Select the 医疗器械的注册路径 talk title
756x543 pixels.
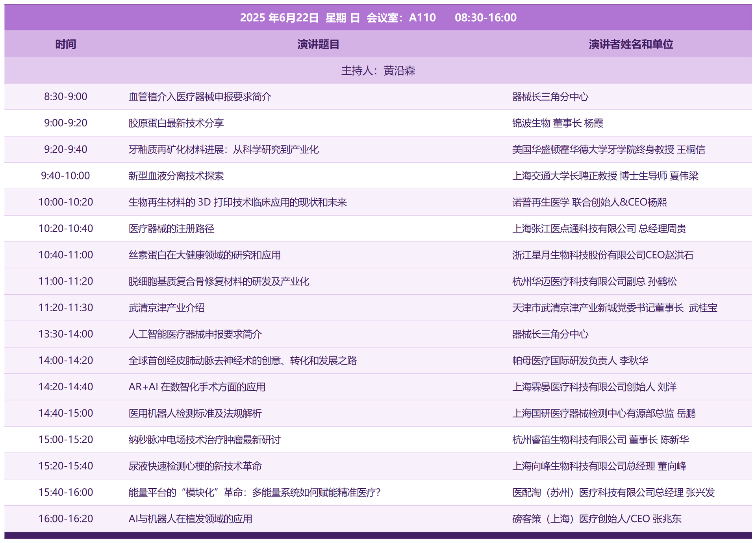pyautogui.click(x=171, y=228)
